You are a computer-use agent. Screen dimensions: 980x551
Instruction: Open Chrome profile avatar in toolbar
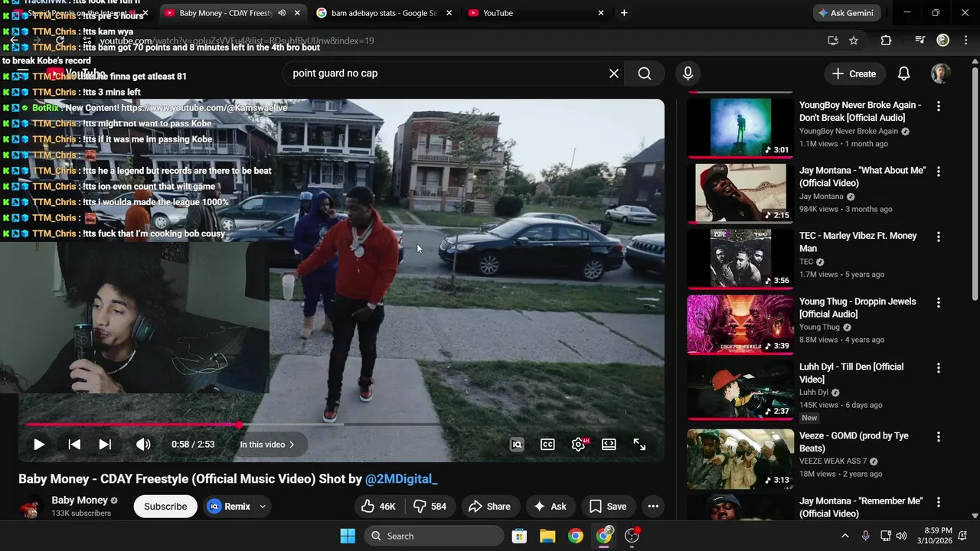pos(943,41)
